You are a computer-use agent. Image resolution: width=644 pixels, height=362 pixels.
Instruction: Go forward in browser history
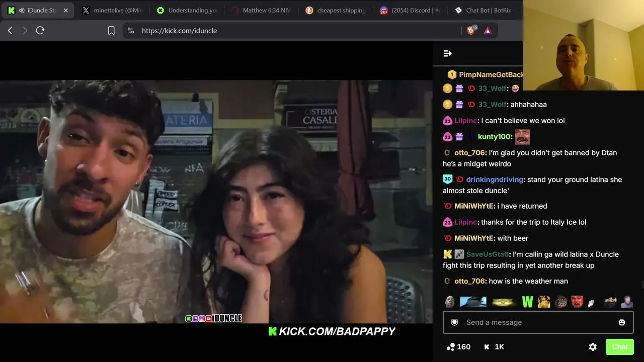click(25, 31)
